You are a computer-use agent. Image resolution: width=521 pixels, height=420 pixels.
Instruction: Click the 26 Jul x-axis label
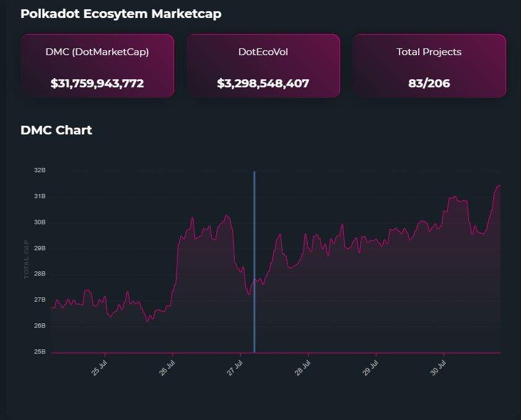(167, 368)
